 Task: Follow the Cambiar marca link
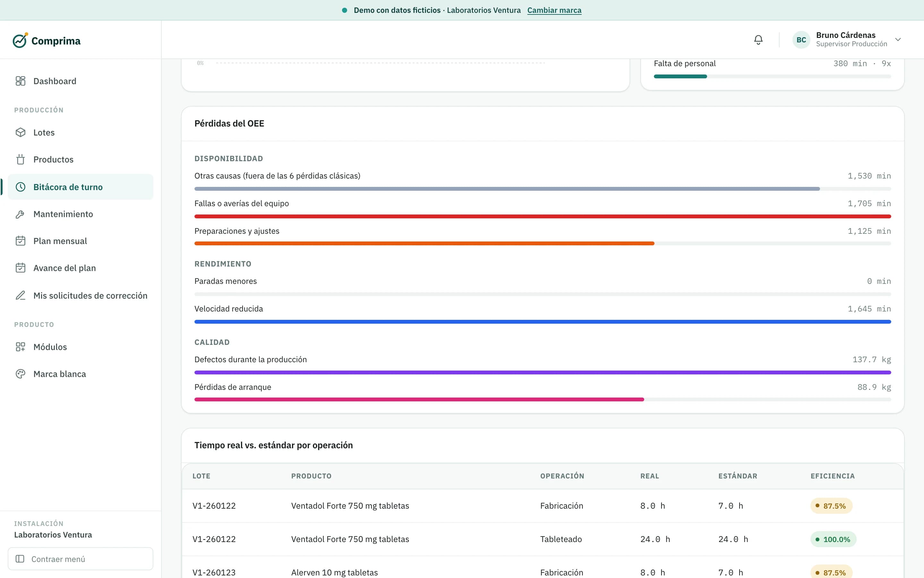point(554,10)
